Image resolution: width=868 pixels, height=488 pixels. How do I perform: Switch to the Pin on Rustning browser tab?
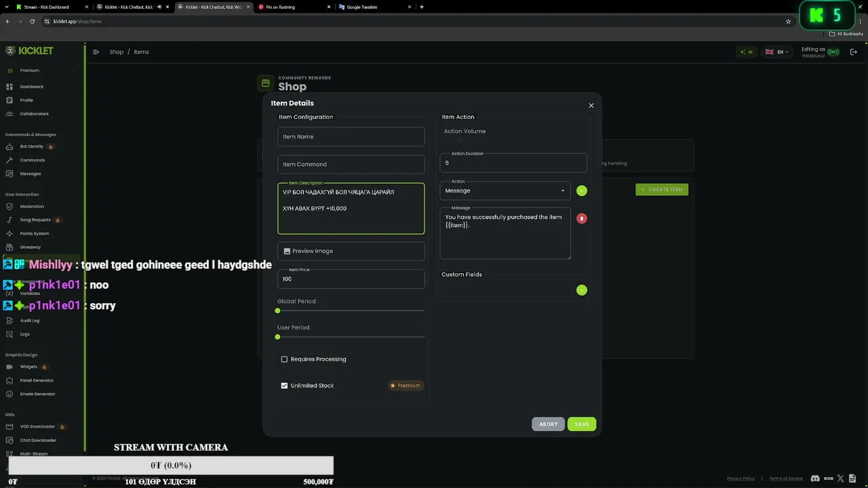(x=294, y=7)
